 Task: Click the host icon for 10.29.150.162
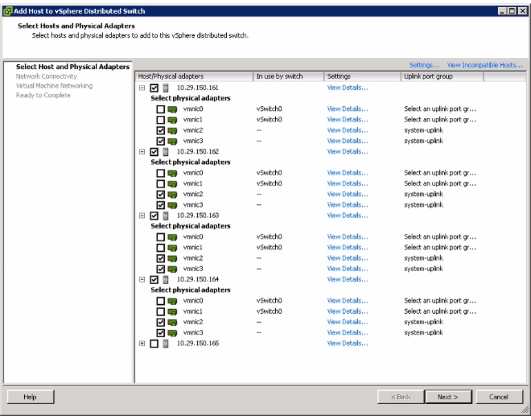[166, 152]
